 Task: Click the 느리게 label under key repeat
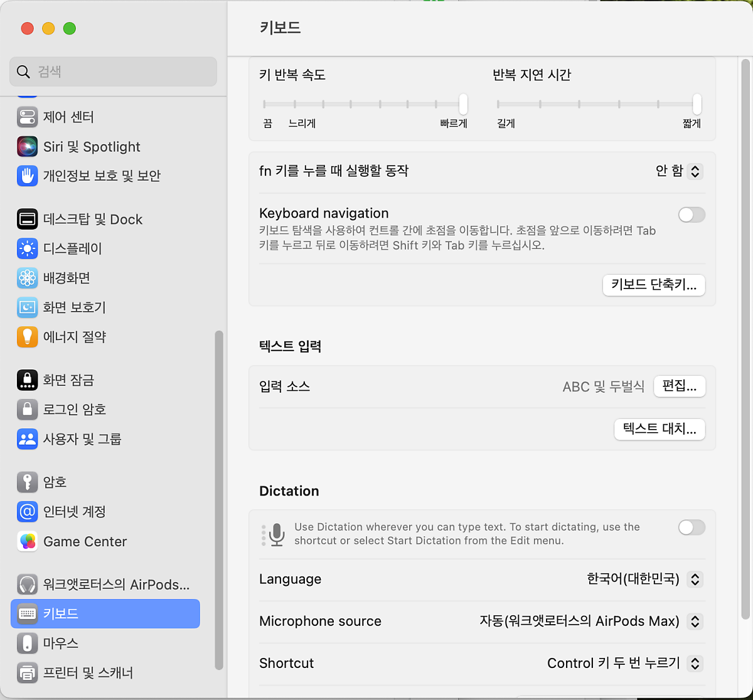[x=302, y=124]
